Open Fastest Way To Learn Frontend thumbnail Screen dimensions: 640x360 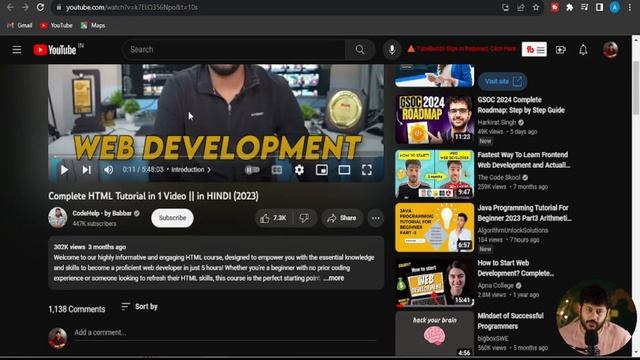tap(434, 174)
